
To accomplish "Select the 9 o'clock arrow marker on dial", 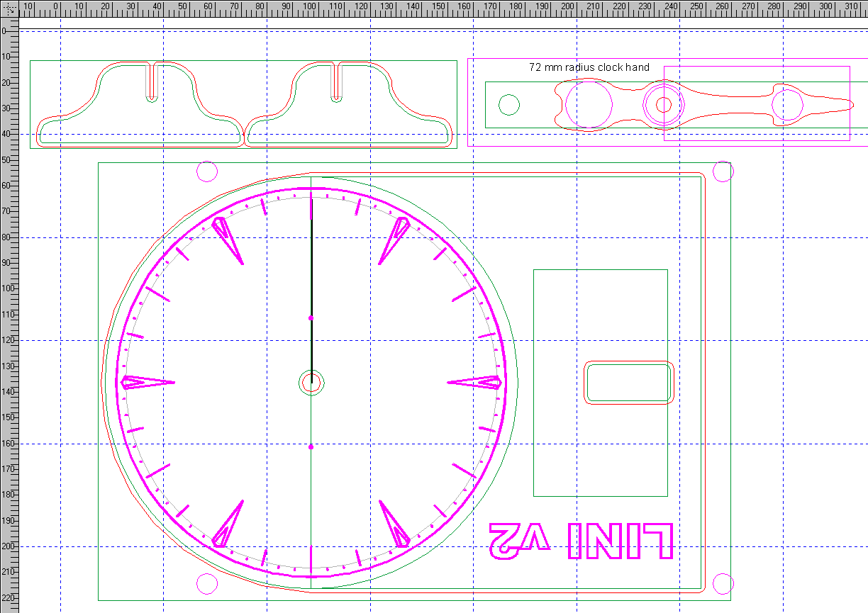I will pos(148,383).
